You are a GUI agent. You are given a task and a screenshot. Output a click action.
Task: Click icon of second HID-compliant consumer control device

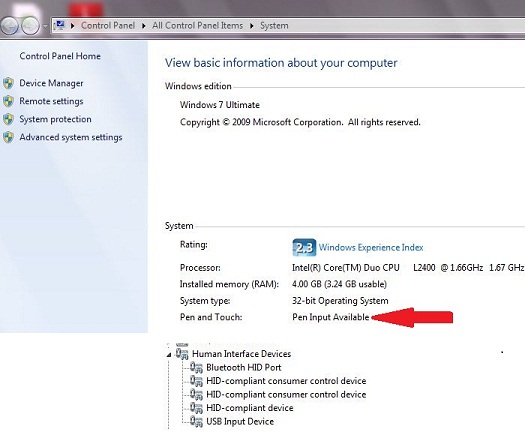coord(197,394)
